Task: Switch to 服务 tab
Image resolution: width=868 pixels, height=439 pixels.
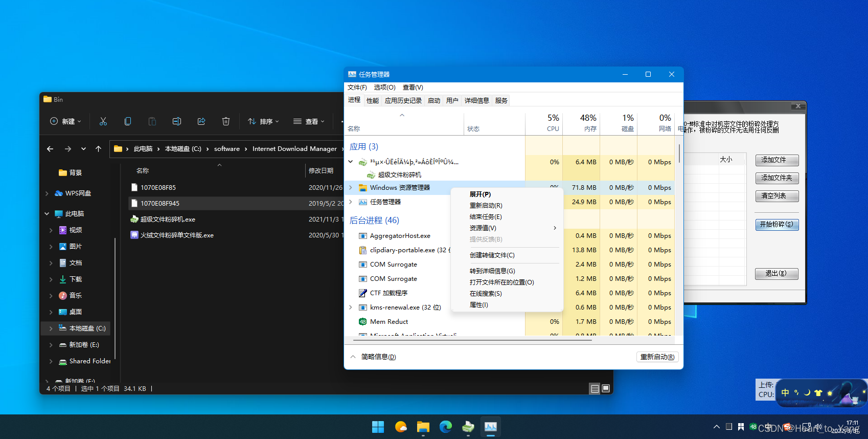Action: (501, 101)
